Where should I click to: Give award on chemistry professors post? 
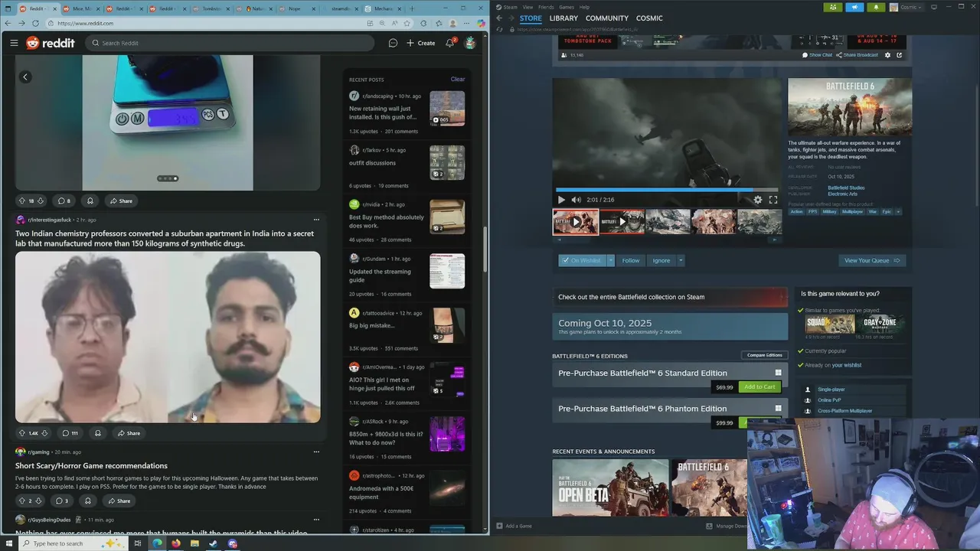pos(97,433)
